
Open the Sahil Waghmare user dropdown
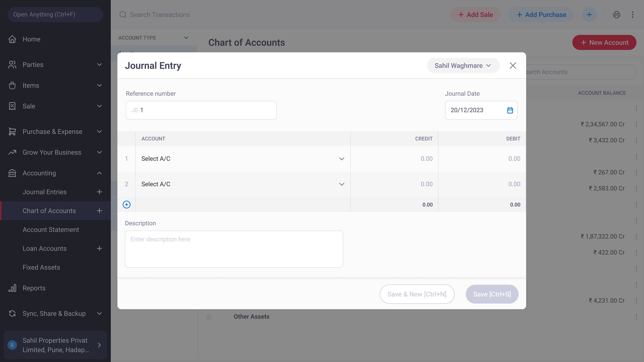pyautogui.click(x=463, y=66)
